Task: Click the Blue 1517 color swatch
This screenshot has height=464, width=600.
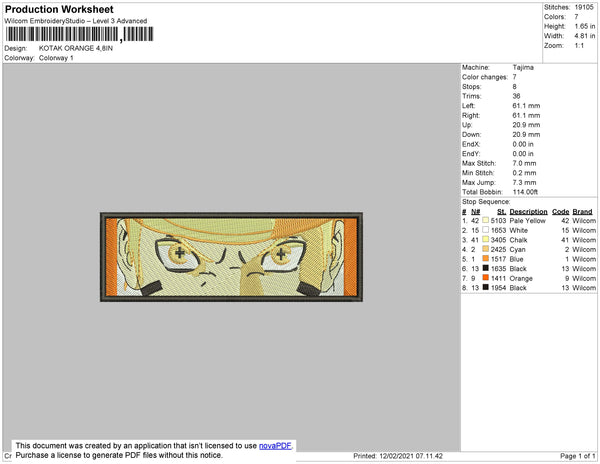Action: [486, 259]
